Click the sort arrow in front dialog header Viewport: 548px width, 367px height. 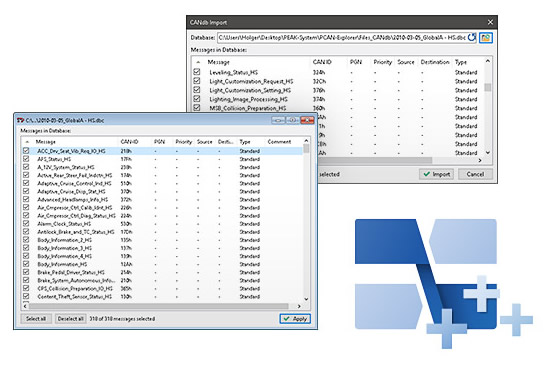(27, 142)
